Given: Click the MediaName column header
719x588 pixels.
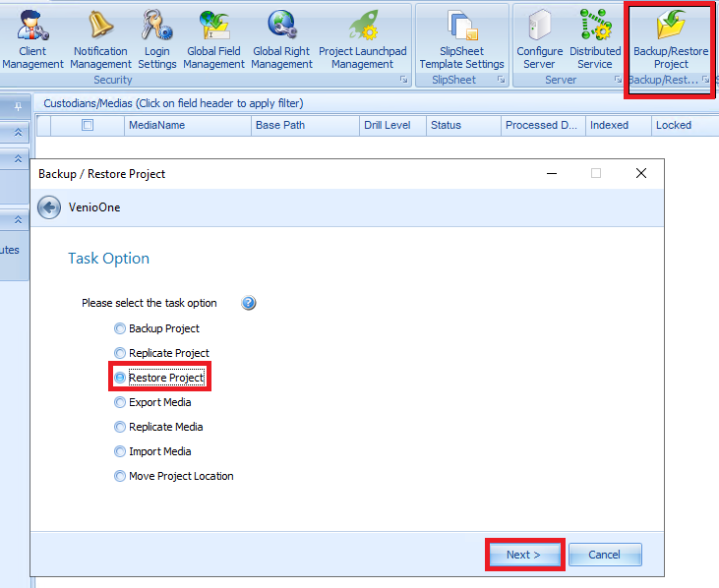Looking at the screenshot, I should tap(188, 126).
